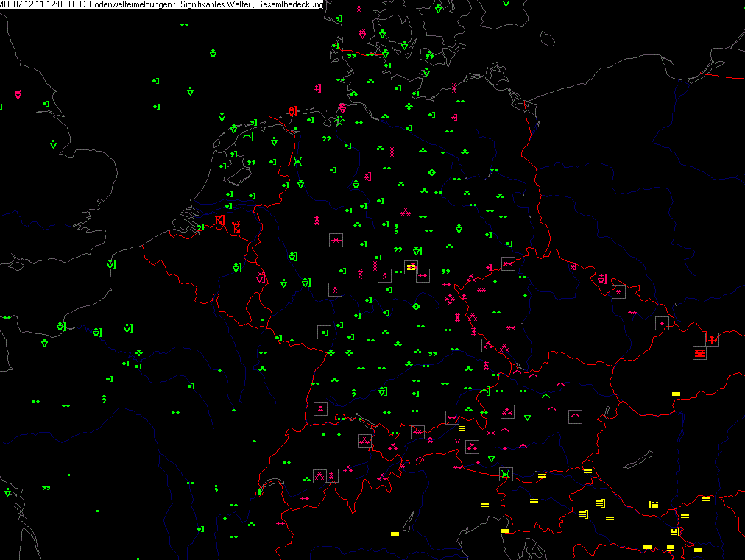Click the westernmost yellow fog symbol in Italy
Screen dimensions: 745x560
395,533
